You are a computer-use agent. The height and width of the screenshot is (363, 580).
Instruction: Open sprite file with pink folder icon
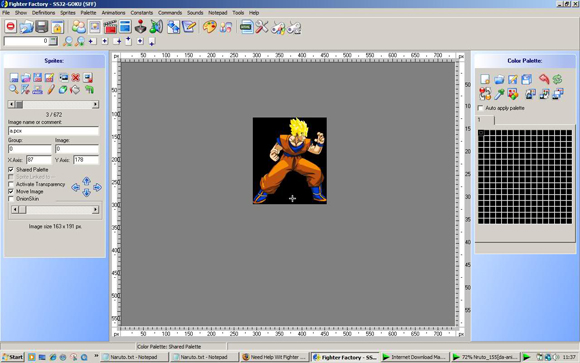point(26,77)
